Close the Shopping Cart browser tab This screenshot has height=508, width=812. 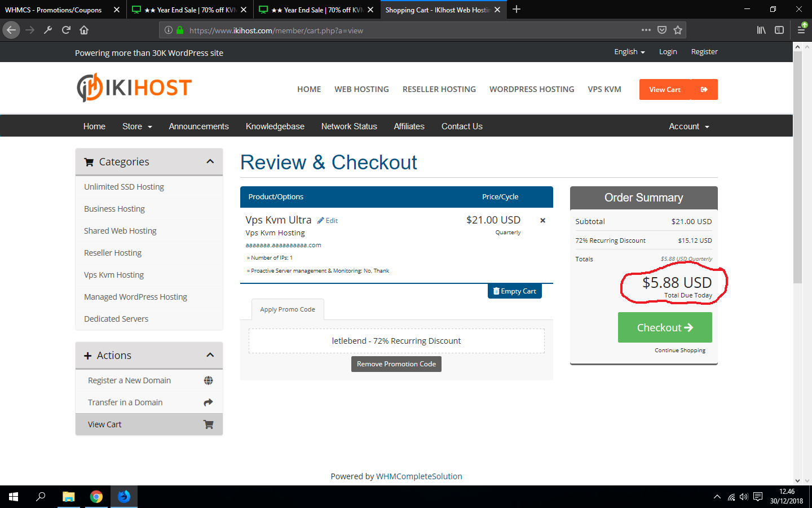click(497, 10)
